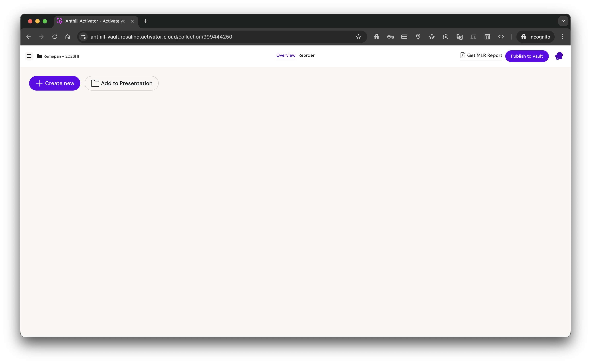Switch to the Reorder tab
This screenshot has height=364, width=591.
(x=306, y=55)
